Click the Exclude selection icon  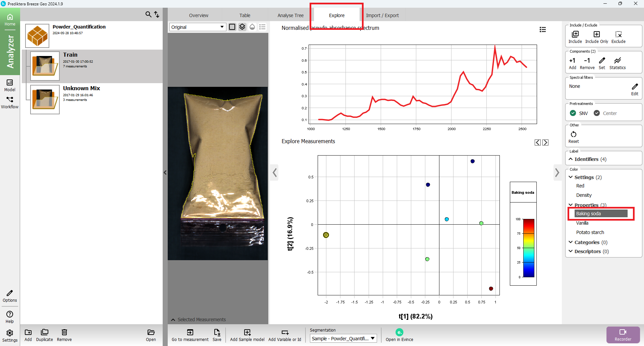coord(618,35)
